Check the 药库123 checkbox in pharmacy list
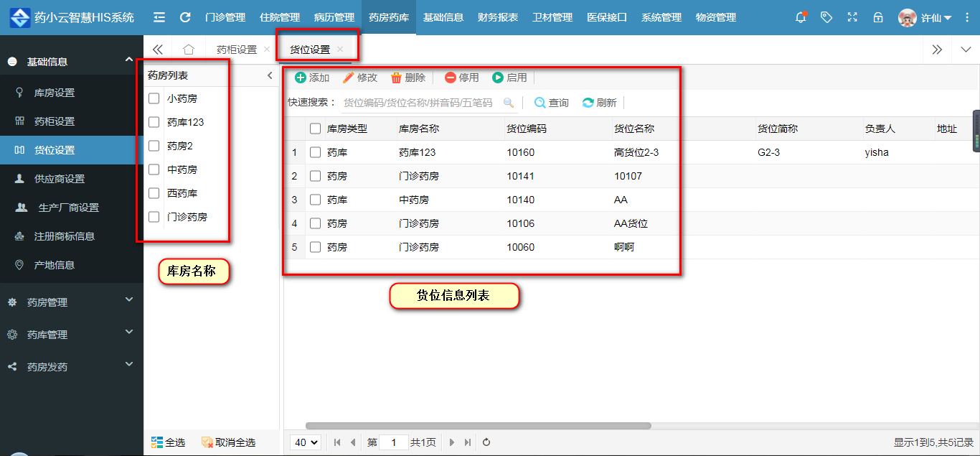Screen dimensions: 980x456 pyautogui.click(x=154, y=122)
